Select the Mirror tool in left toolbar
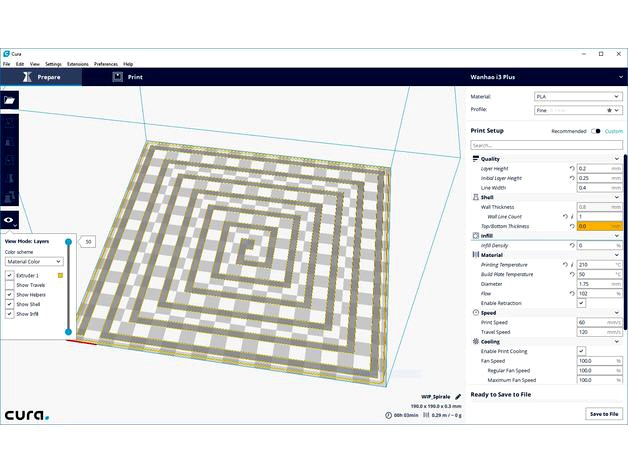Image resolution: width=628 pixels, height=472 pixels. pyautogui.click(x=9, y=179)
